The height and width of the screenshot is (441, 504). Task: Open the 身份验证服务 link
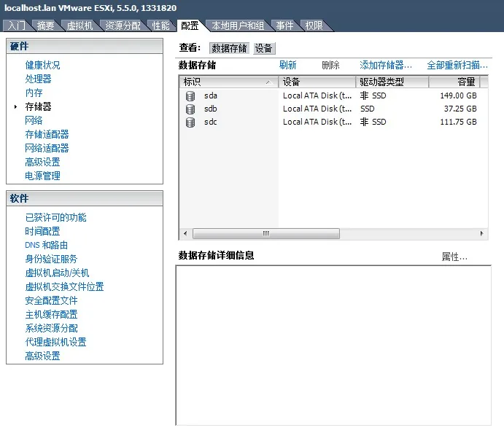click(x=51, y=259)
